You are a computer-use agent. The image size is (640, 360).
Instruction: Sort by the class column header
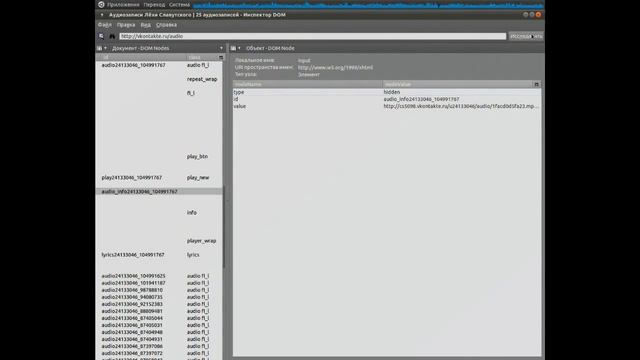(202, 58)
